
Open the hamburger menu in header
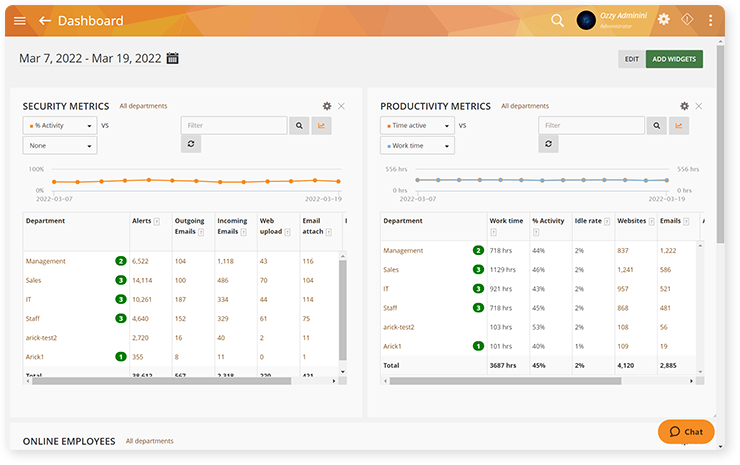click(20, 21)
